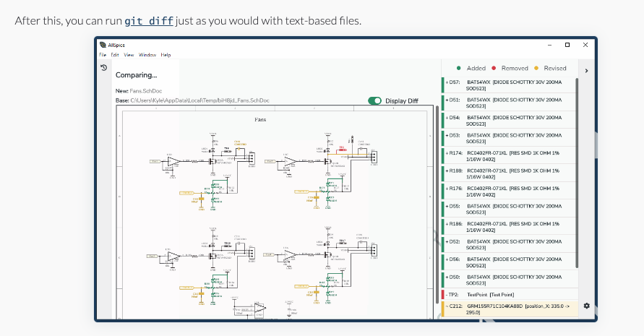
Task: Open the revision history icon in sidebar
Action: [103, 68]
